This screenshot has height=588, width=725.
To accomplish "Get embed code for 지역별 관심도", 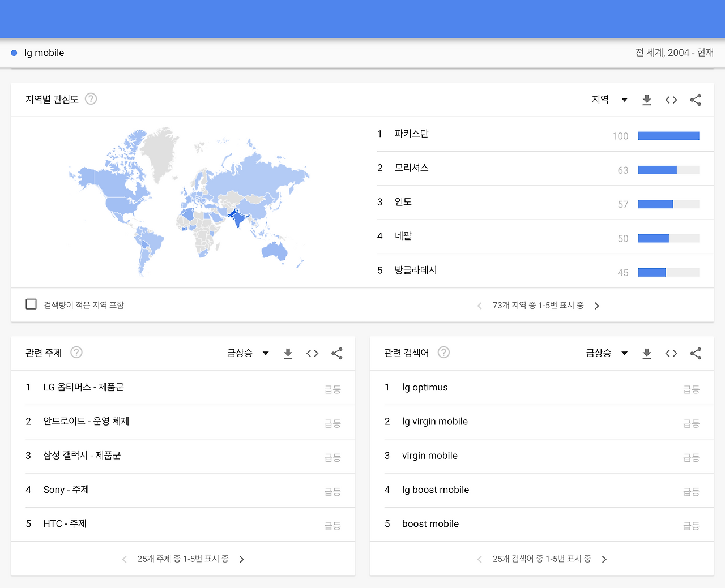I will 671,100.
